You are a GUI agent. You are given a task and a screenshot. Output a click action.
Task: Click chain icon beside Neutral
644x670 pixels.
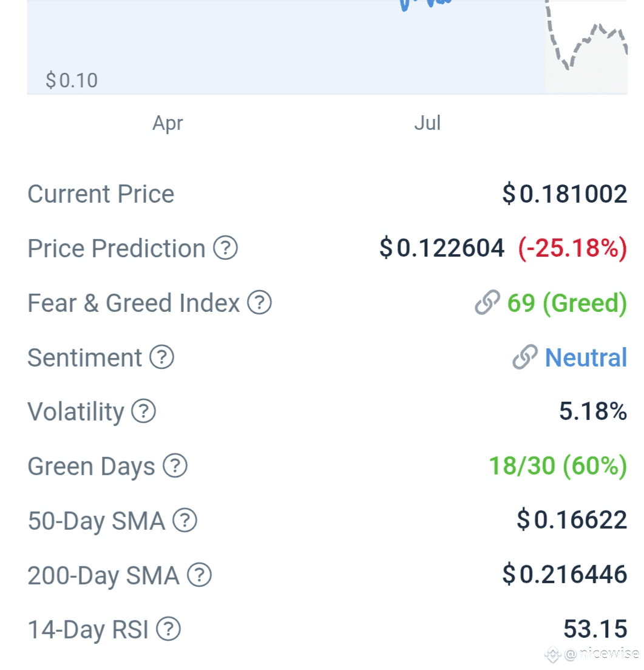coord(525,357)
